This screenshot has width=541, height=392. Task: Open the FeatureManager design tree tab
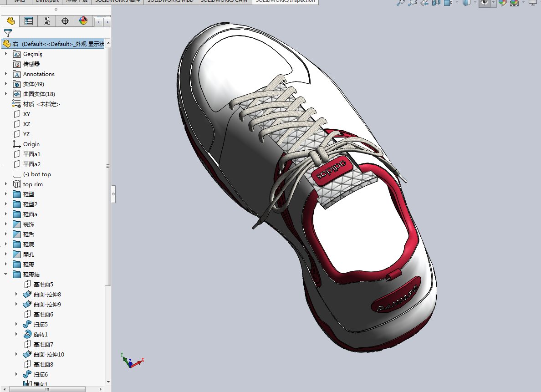point(10,21)
